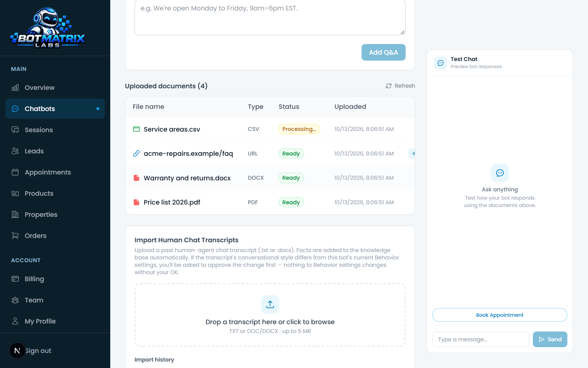Open the Leads section
The height and width of the screenshot is (368, 588).
(x=55, y=151)
